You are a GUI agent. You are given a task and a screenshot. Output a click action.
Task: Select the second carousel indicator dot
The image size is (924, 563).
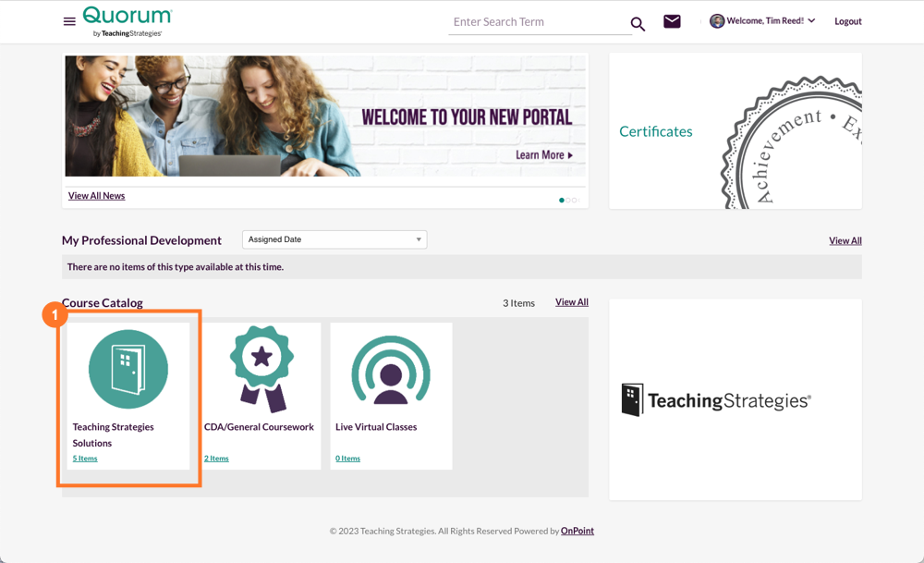(568, 199)
